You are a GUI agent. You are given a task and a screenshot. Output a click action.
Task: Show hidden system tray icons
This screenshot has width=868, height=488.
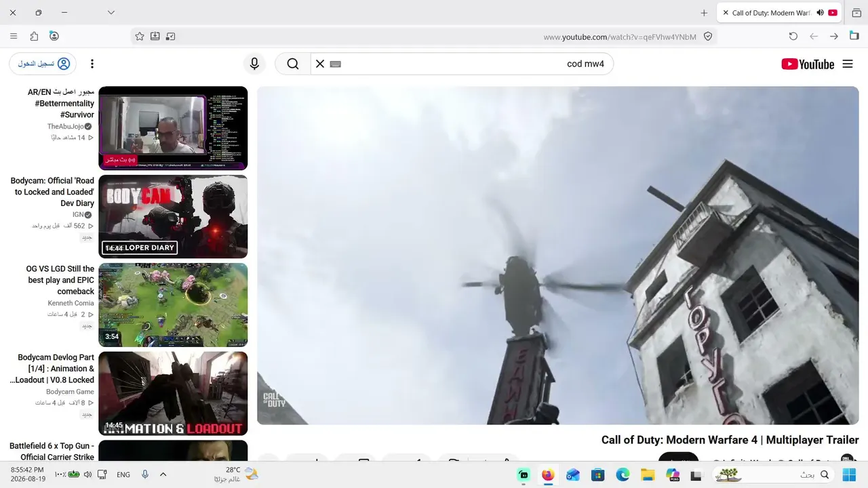[163, 474]
